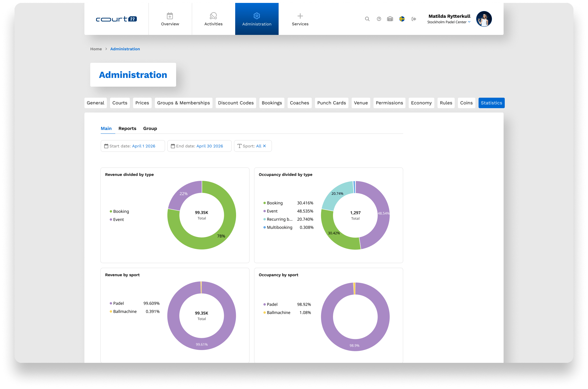The image size is (588, 389).
Task: Click the logout arrow icon
Action: [414, 19]
